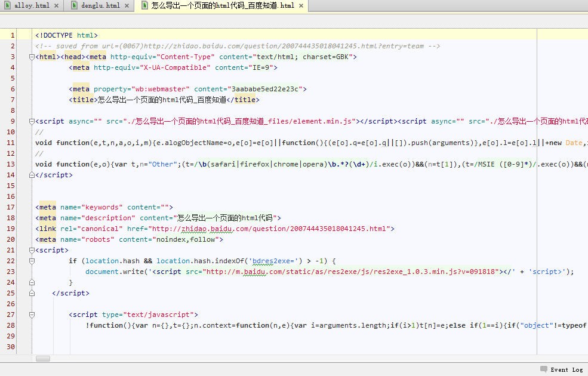The height and width of the screenshot is (376, 588).
Task: Collapse the script fold on line 9
Action: click(x=32, y=122)
